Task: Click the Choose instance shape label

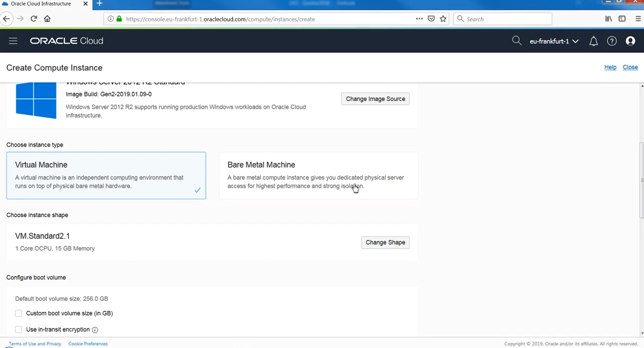Action: pyautogui.click(x=37, y=215)
